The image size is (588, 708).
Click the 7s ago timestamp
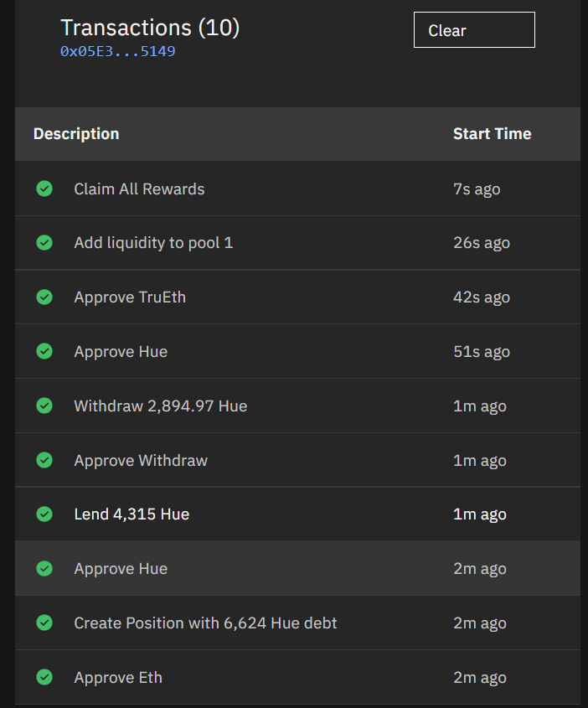tap(477, 189)
